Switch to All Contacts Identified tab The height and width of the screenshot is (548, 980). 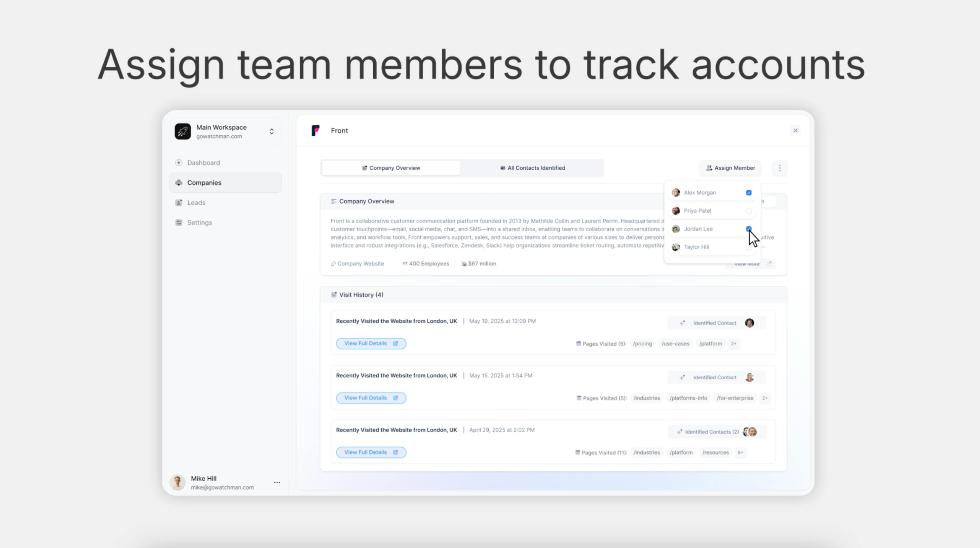click(x=532, y=168)
